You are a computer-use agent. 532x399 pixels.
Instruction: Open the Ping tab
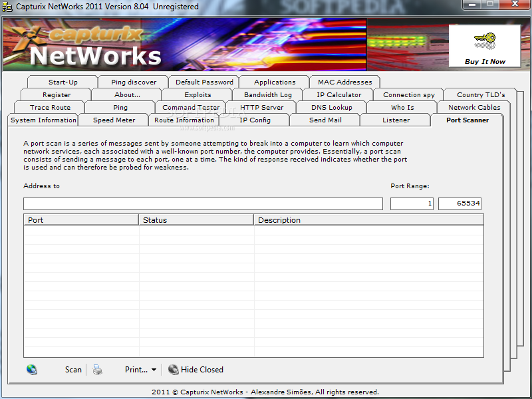[x=120, y=107]
